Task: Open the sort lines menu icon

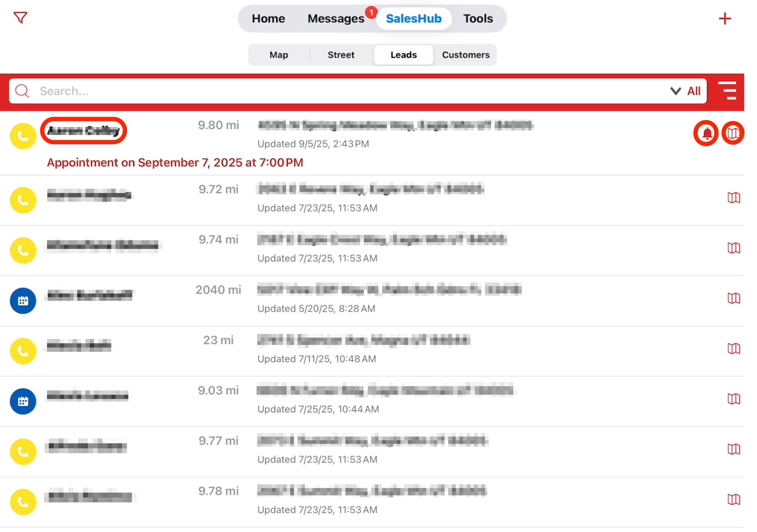Action: (x=727, y=91)
